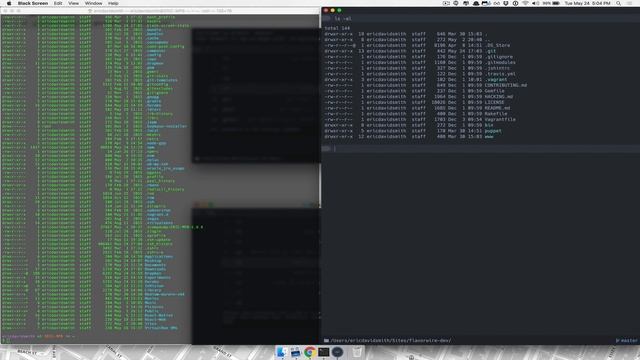The width and height of the screenshot is (640, 360).
Task: Click the 'README.md' file entry
Action: coord(498,108)
